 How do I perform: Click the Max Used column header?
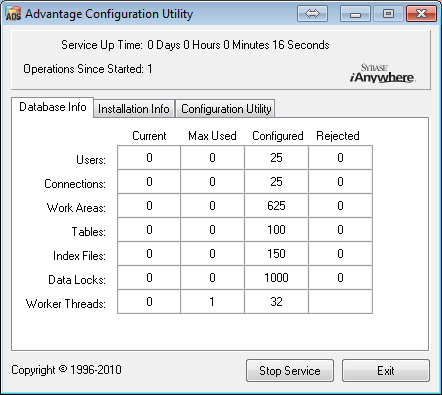(212, 136)
